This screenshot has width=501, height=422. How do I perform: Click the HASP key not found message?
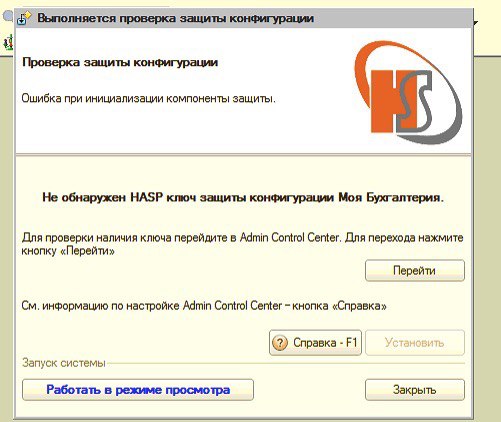pyautogui.click(x=243, y=198)
